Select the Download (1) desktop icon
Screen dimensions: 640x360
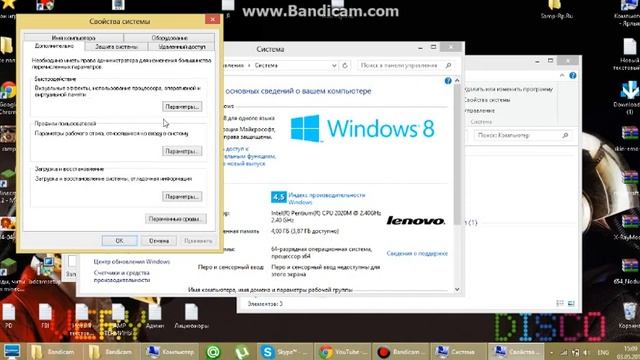click(x=629, y=97)
